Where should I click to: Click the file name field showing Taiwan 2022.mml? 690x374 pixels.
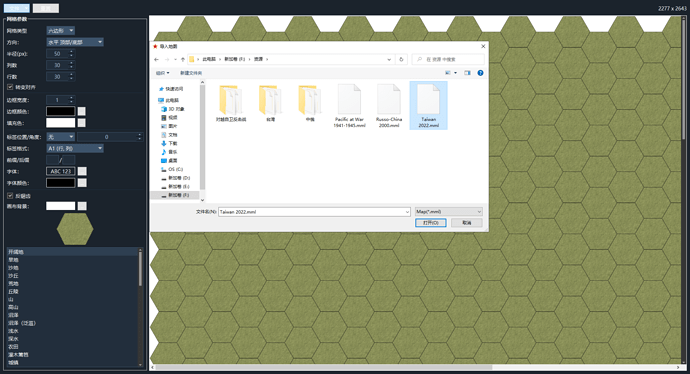pos(314,212)
